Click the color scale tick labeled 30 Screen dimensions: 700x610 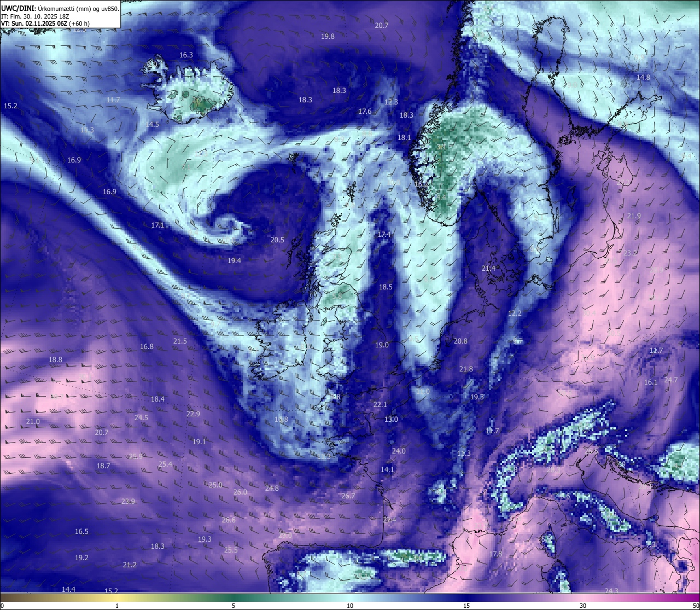click(583, 606)
